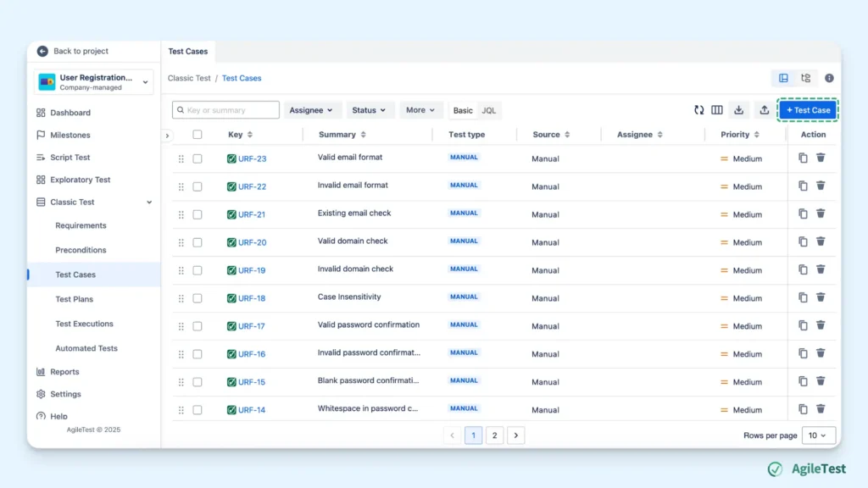Switch to Basic search mode

[463, 111]
